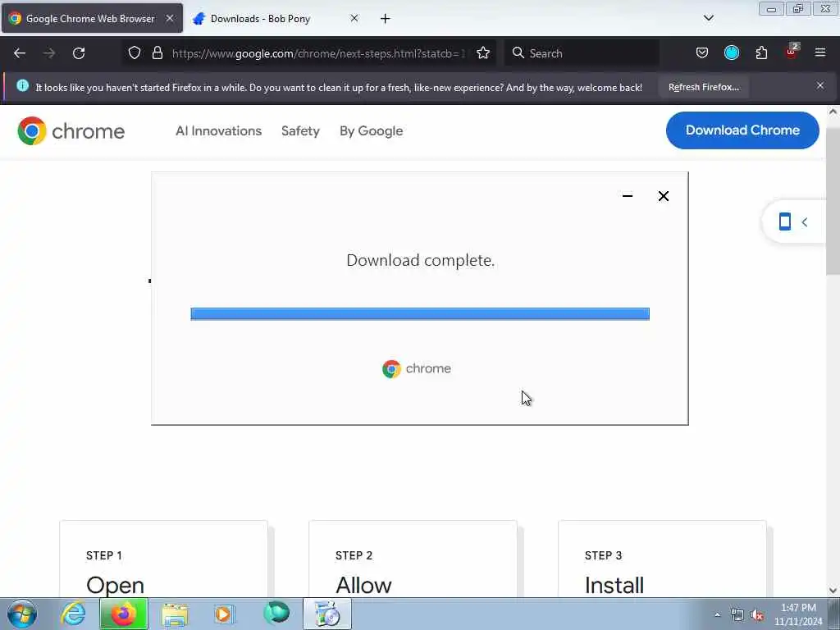Open the By Google menu item

(x=372, y=130)
